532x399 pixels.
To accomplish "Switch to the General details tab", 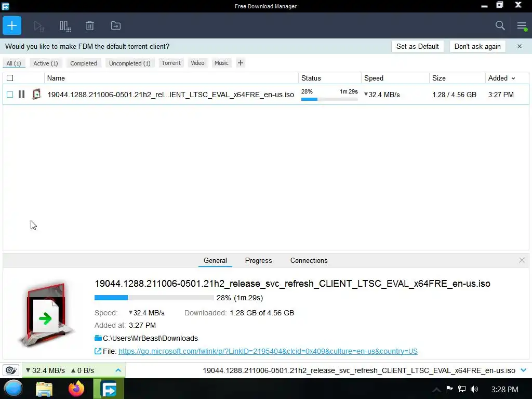I will 215,260.
